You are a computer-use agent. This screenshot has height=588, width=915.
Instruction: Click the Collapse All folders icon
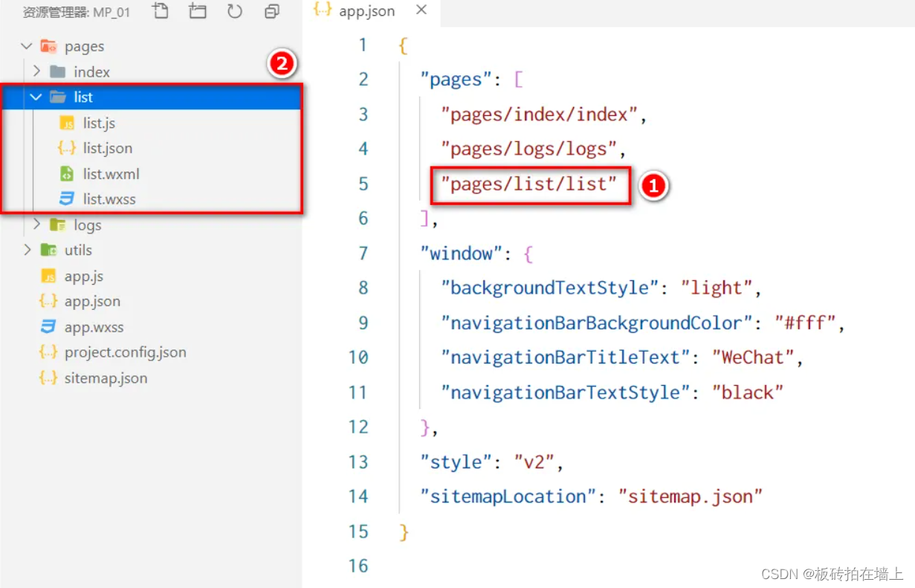pyautogui.click(x=272, y=11)
